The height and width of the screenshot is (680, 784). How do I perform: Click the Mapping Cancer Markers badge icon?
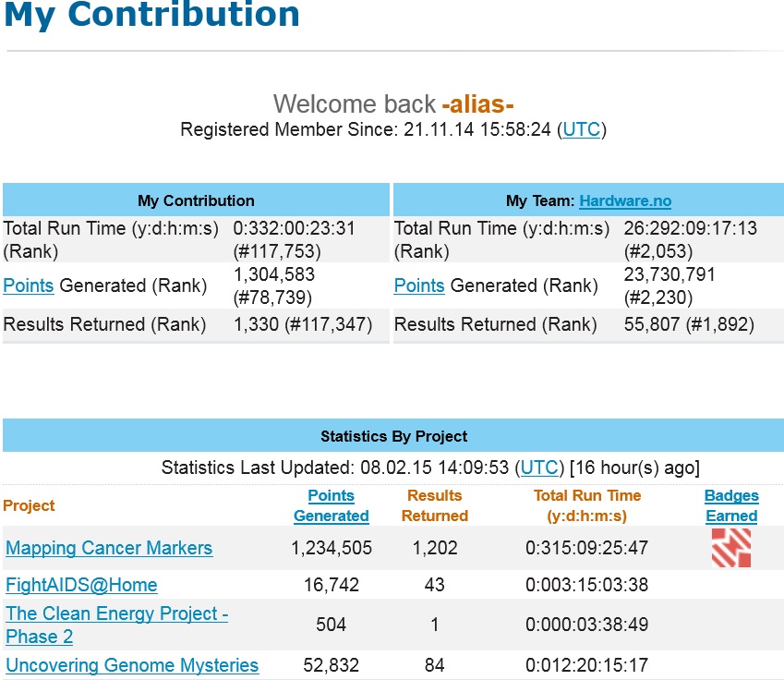[731, 548]
